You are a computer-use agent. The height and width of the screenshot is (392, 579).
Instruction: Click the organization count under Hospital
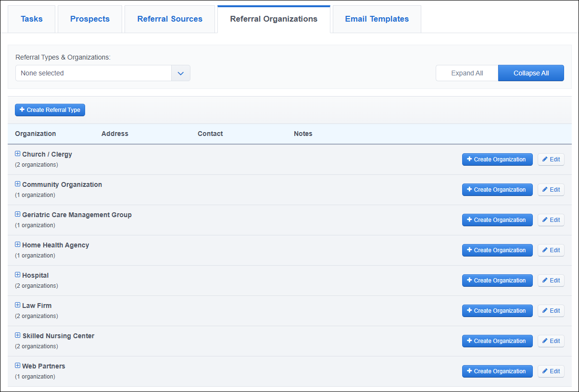(x=37, y=286)
